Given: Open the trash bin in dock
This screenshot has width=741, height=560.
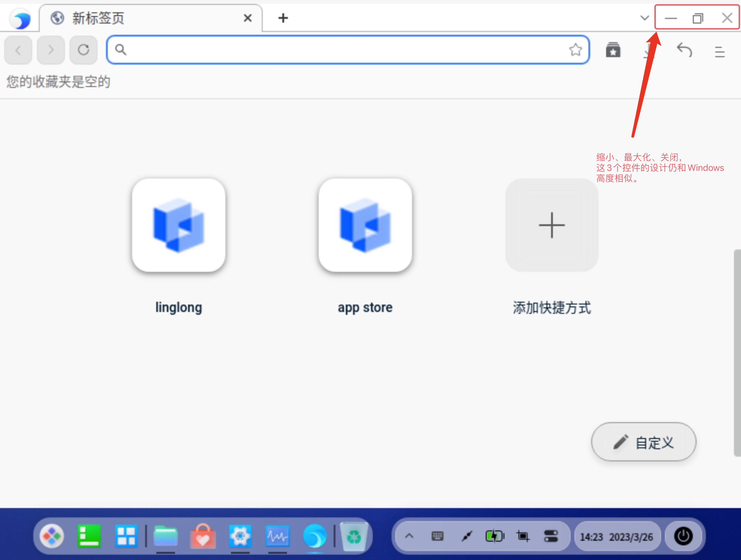Looking at the screenshot, I should click(x=354, y=537).
